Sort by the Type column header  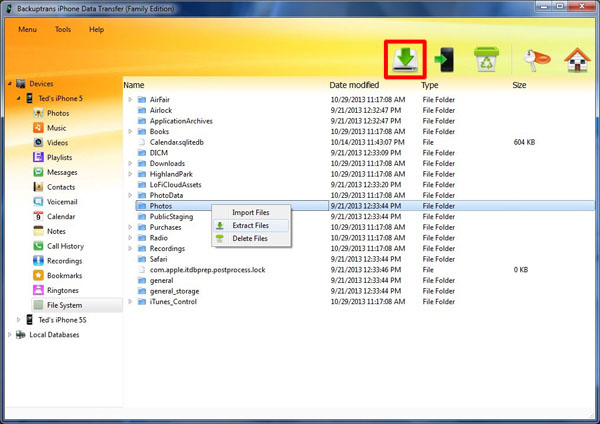(x=430, y=85)
